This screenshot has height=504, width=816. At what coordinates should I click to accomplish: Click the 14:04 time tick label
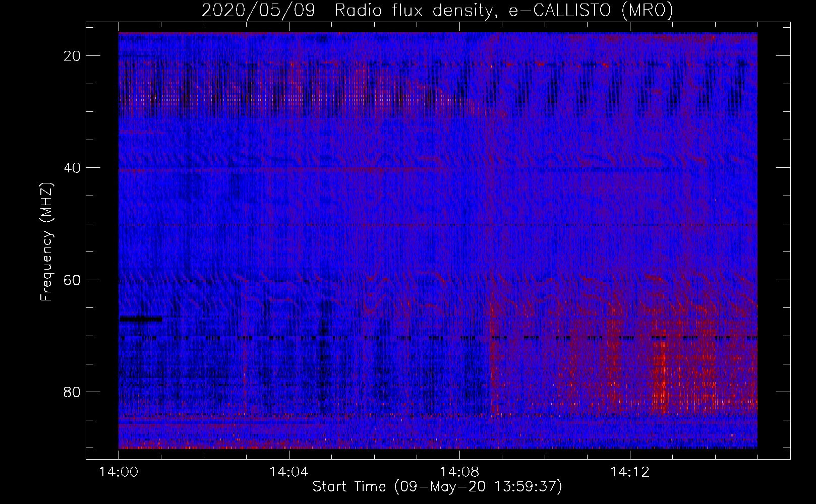(x=288, y=472)
